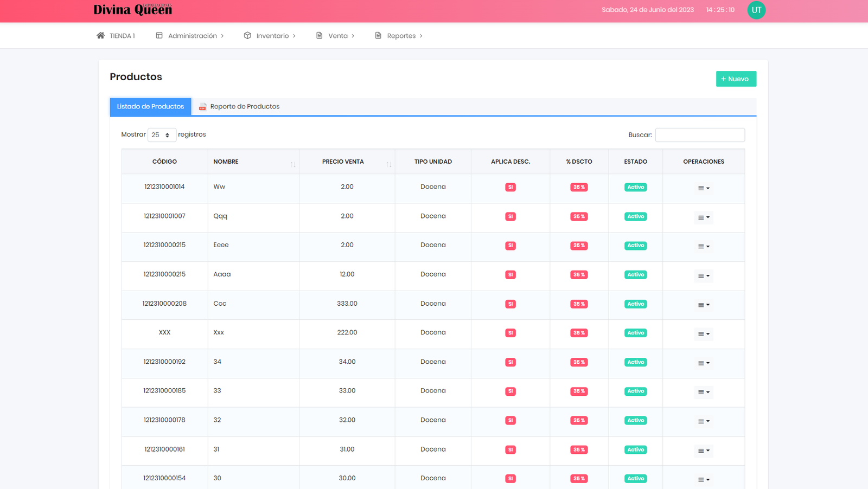The image size is (868, 489).
Task: Click the Administración menu icon
Action: 159,35
